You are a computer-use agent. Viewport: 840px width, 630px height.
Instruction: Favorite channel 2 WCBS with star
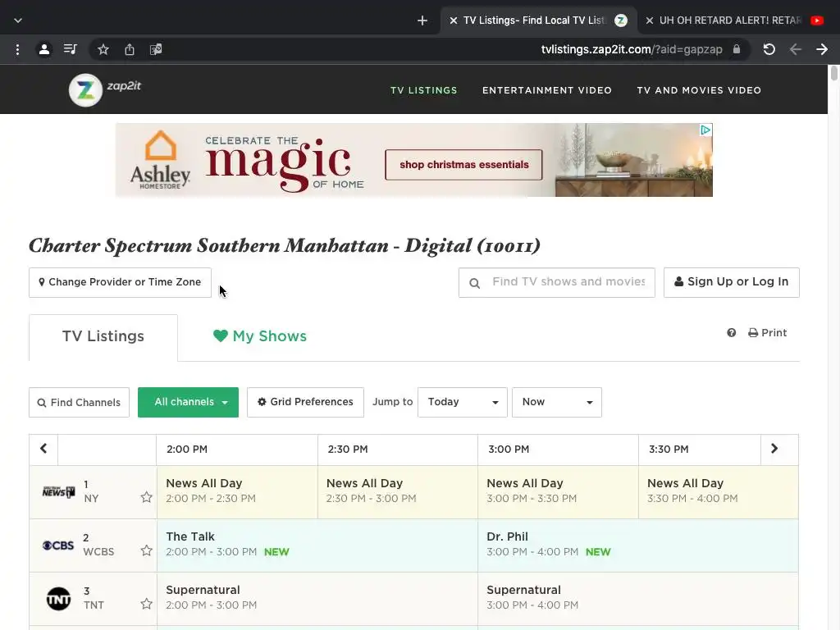[x=146, y=550]
